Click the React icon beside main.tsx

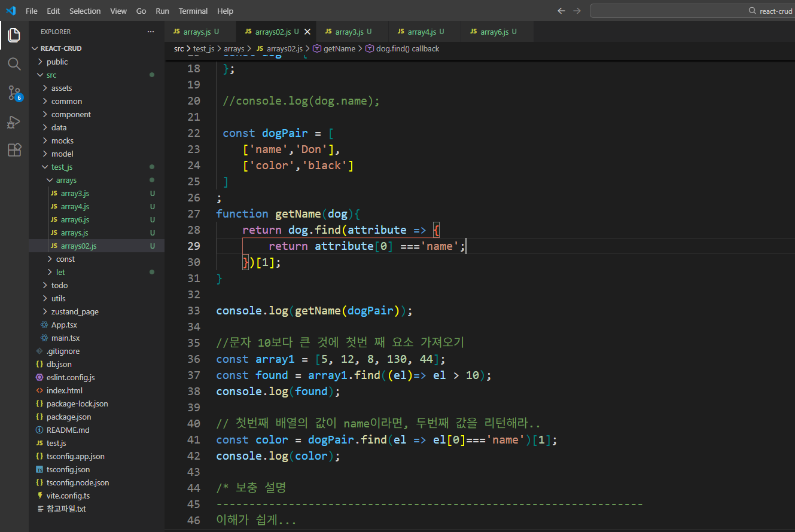pos(44,338)
